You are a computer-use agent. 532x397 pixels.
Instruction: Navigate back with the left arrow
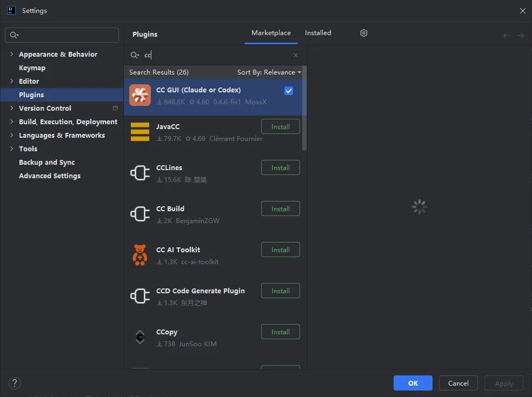pos(506,36)
